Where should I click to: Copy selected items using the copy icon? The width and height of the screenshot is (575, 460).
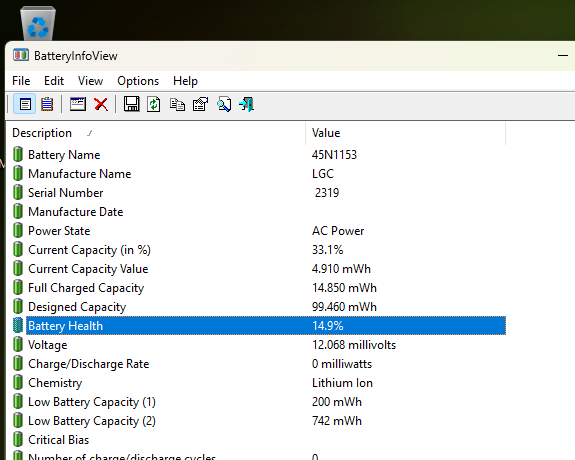click(x=177, y=105)
